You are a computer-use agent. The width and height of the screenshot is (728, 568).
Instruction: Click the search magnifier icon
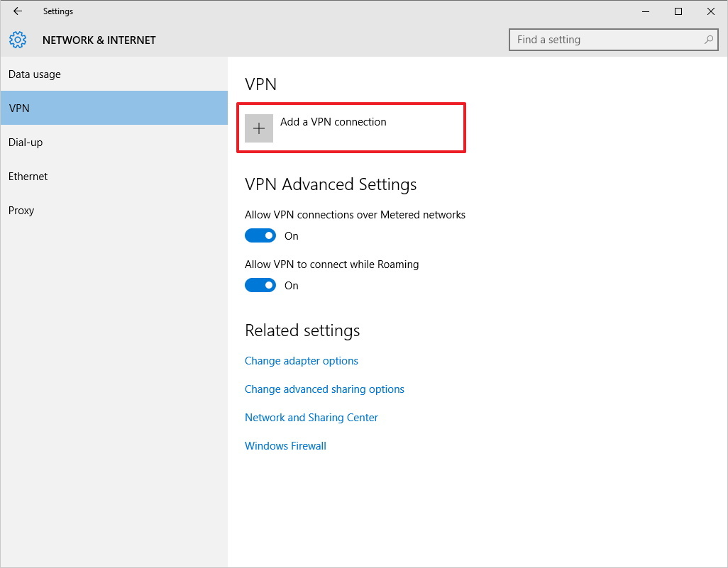click(x=709, y=40)
